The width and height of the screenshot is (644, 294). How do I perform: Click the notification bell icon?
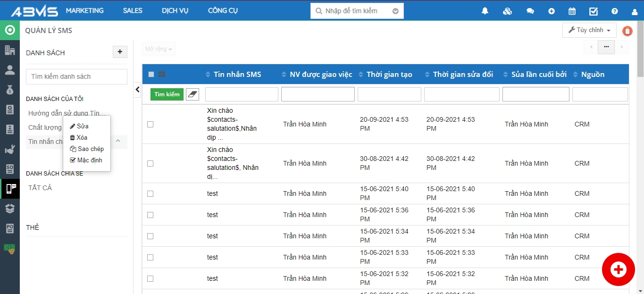tap(485, 11)
